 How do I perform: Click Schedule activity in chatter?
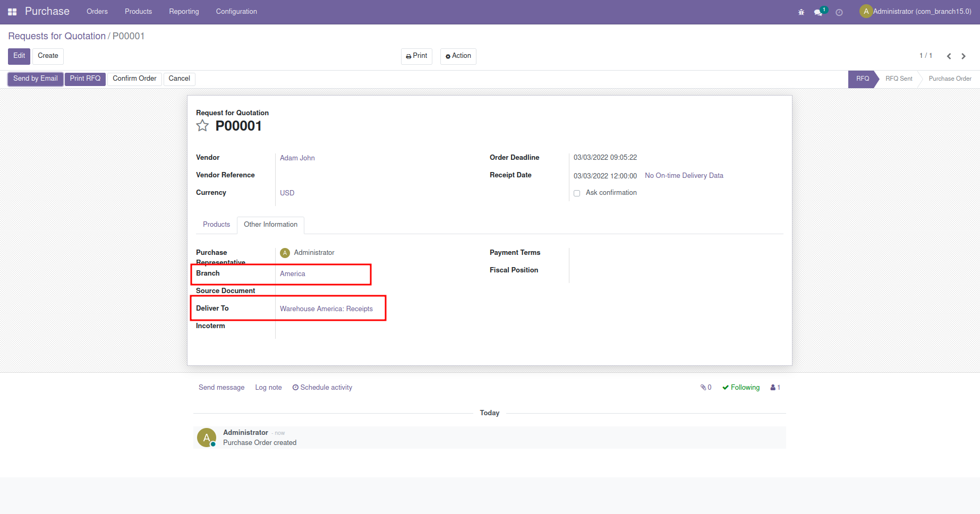click(x=322, y=388)
